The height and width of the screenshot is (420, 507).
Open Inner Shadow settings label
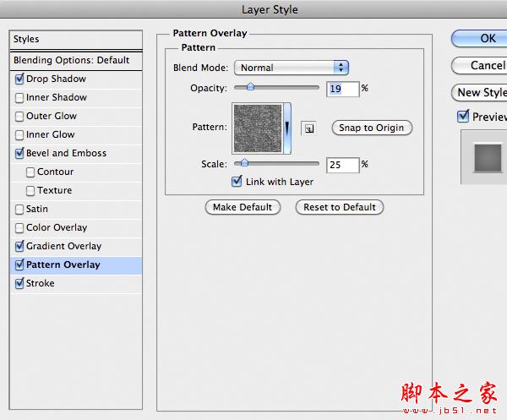pyautogui.click(x=57, y=98)
